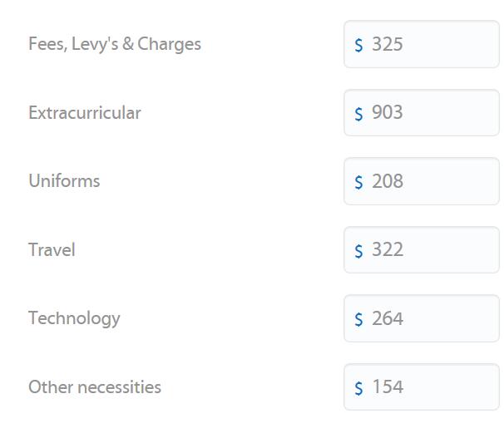Screen dimensions: 504x443
Task: Click the dollar icon in Travel field
Action: (358, 251)
